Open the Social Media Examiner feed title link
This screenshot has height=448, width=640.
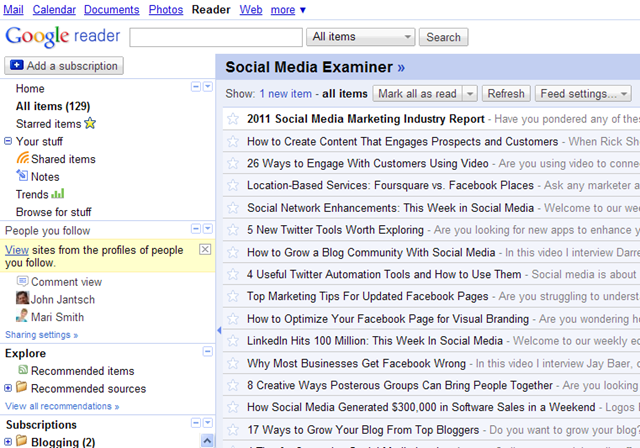click(x=315, y=67)
